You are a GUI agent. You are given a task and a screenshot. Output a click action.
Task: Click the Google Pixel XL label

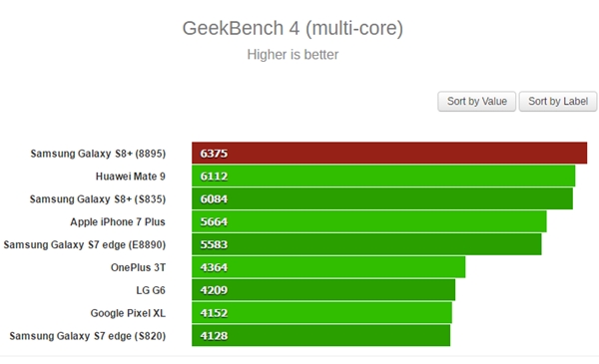point(128,313)
